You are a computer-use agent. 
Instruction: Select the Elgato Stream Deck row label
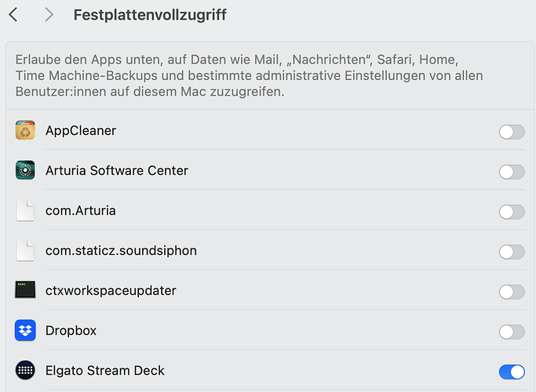pyautogui.click(x=105, y=371)
